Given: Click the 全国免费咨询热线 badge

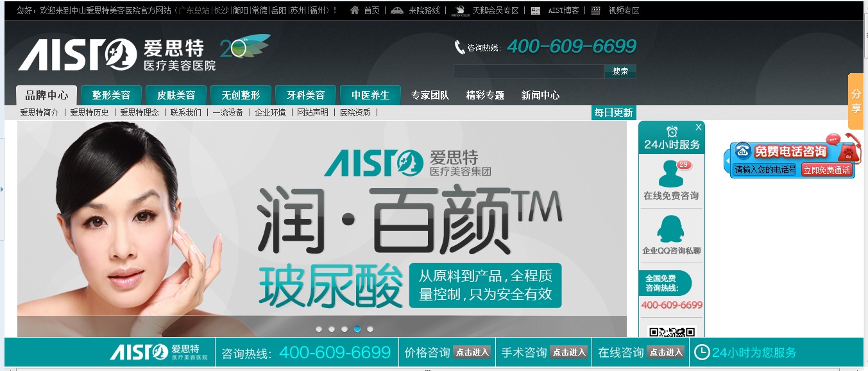Looking at the screenshot, I should point(665,283).
